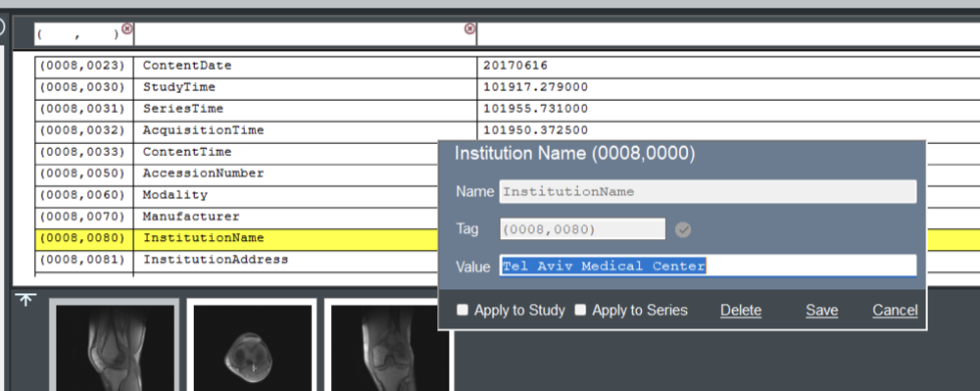Clear the tag filter field

point(126,28)
